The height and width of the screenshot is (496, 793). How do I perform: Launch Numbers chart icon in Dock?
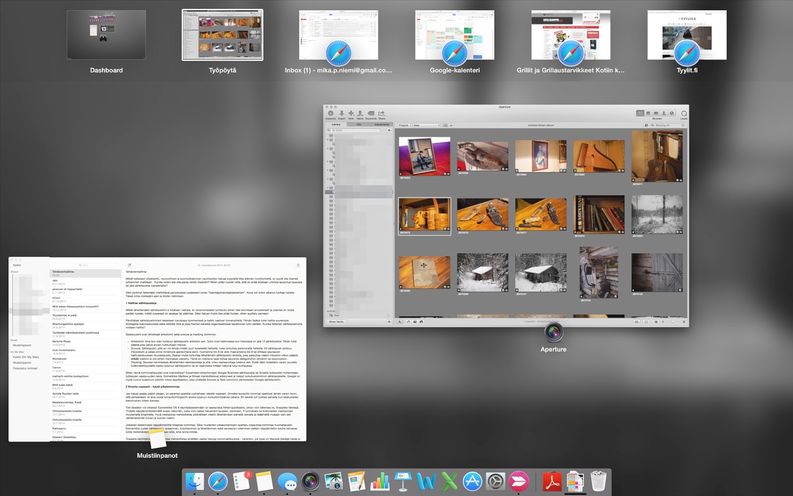[x=380, y=481]
